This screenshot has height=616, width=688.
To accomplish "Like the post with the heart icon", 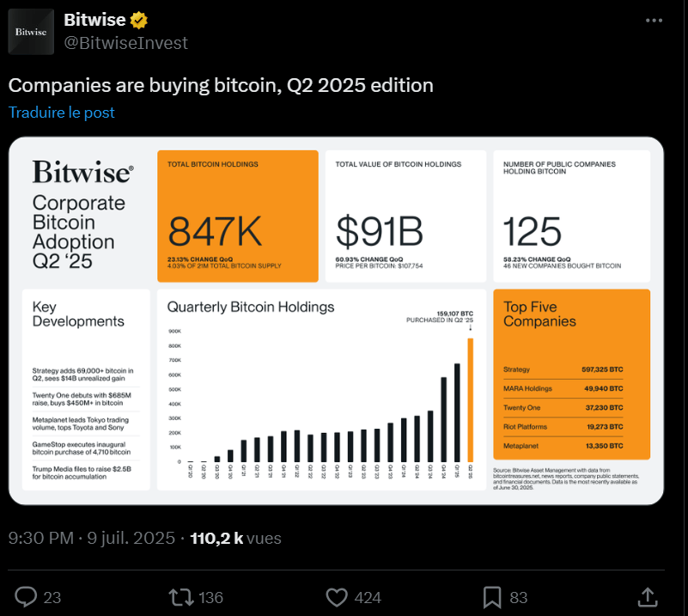I will [337, 597].
